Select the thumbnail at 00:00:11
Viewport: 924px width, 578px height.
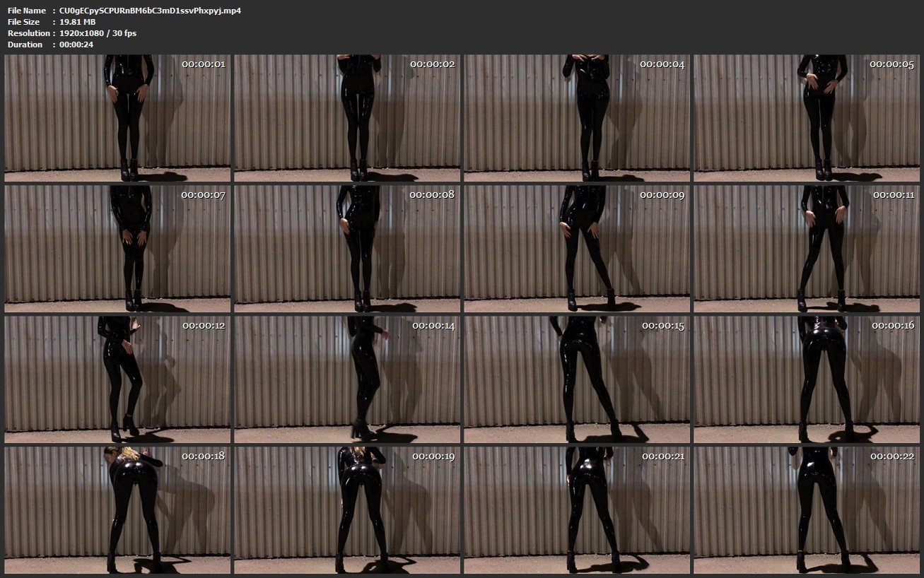pyautogui.click(x=807, y=249)
